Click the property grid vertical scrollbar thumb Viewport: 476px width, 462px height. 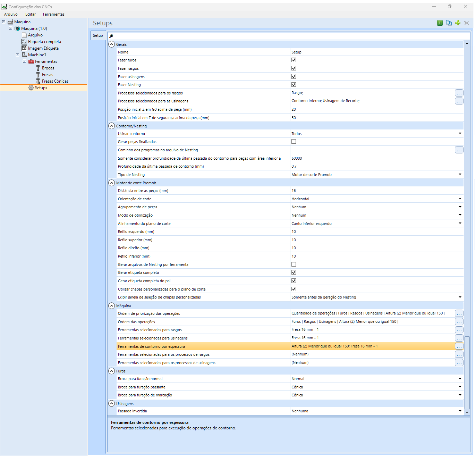click(x=467, y=372)
